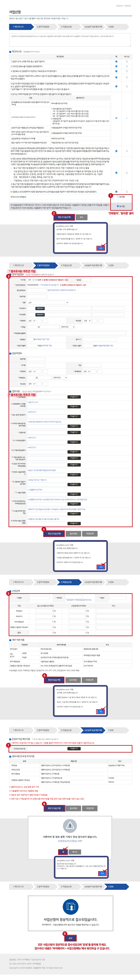Open the highlighted 4.운송비 지급 확인서류 step tab
This screenshot has height=980, width=140.
(93, 730)
